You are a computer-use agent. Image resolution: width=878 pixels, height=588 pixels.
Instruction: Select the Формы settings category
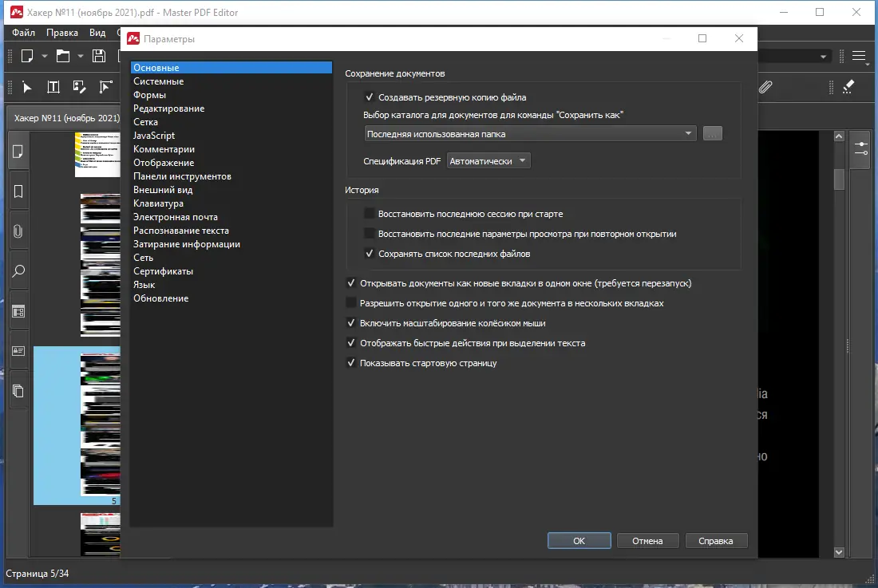click(x=231, y=95)
